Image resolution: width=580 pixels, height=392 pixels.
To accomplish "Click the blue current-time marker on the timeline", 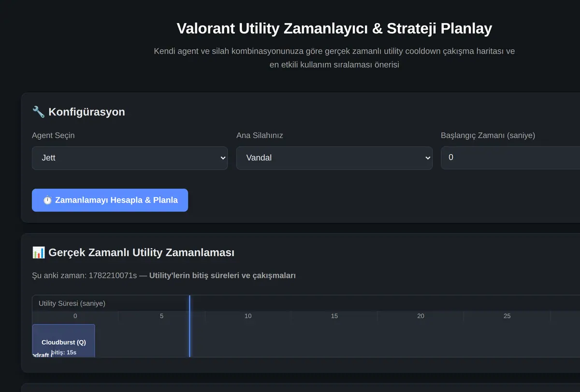I will pos(189,326).
